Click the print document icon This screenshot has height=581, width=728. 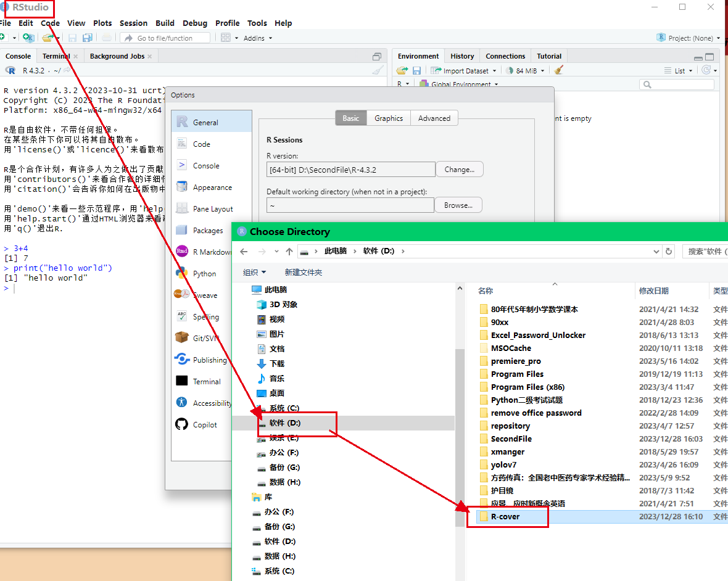107,38
